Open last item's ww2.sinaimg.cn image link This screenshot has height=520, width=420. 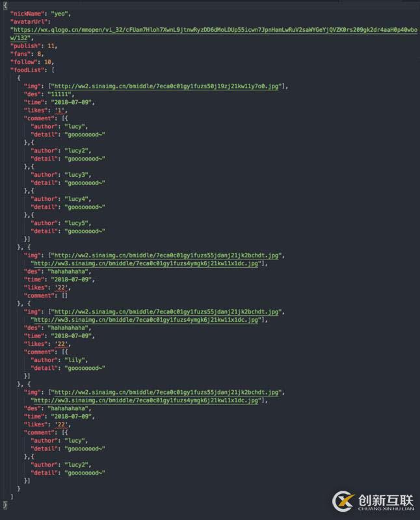166,393
